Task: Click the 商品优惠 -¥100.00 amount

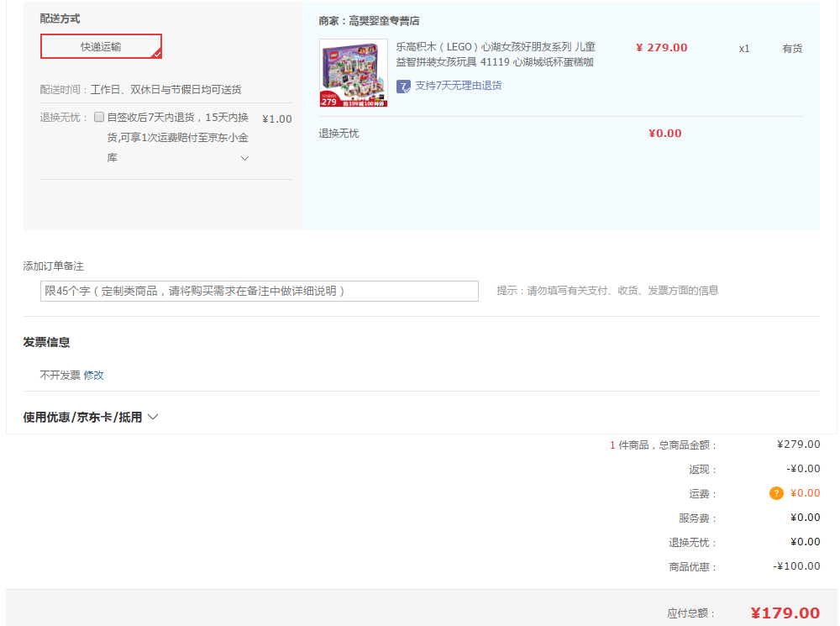Action: pyautogui.click(x=796, y=566)
